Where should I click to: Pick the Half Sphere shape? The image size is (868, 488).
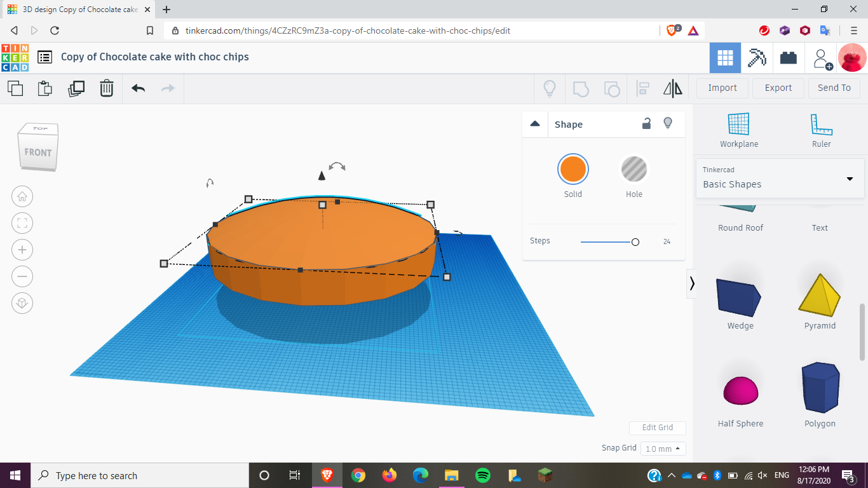coord(741,390)
